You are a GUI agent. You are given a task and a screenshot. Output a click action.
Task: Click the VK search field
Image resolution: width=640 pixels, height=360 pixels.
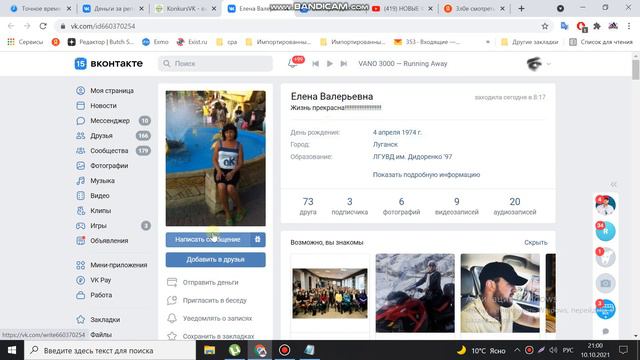point(215,64)
